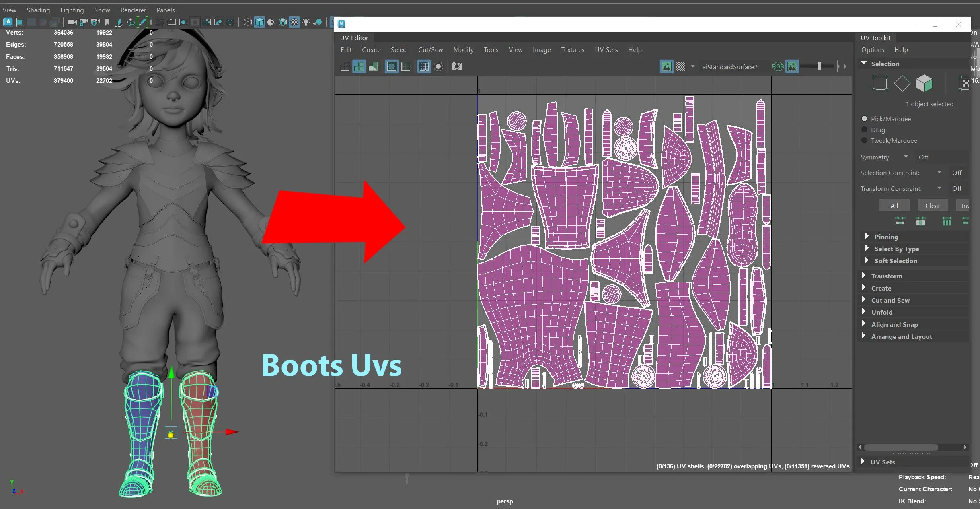
Task: Activate the grease pencil icon
Action: coord(142,22)
